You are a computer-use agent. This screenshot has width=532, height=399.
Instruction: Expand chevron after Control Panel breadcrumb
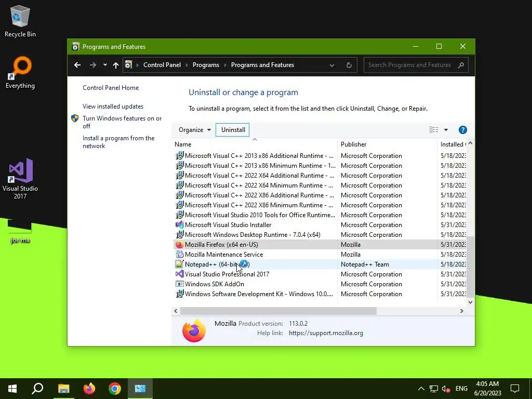[x=187, y=65]
